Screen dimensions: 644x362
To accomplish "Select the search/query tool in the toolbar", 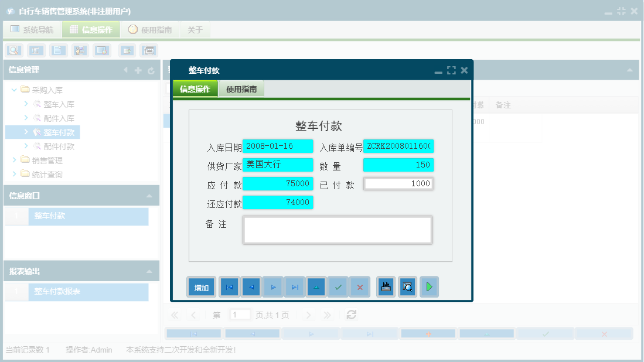I will 13,50.
